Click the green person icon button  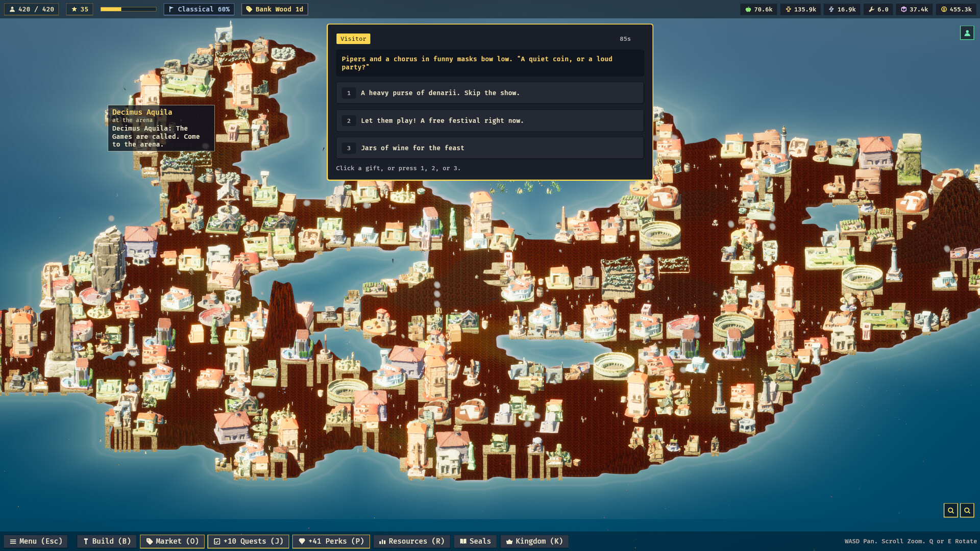pyautogui.click(x=967, y=33)
